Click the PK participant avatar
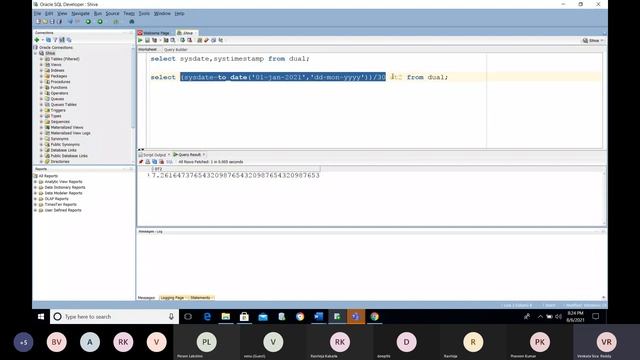 (540, 342)
